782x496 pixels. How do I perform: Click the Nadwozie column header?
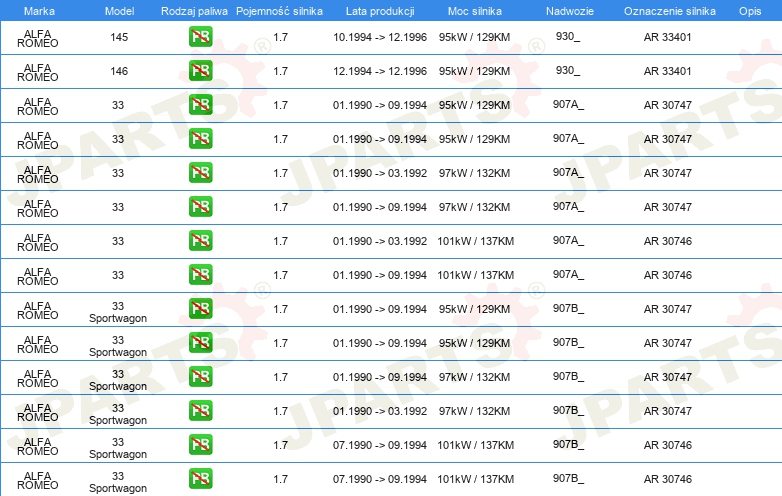tap(568, 10)
